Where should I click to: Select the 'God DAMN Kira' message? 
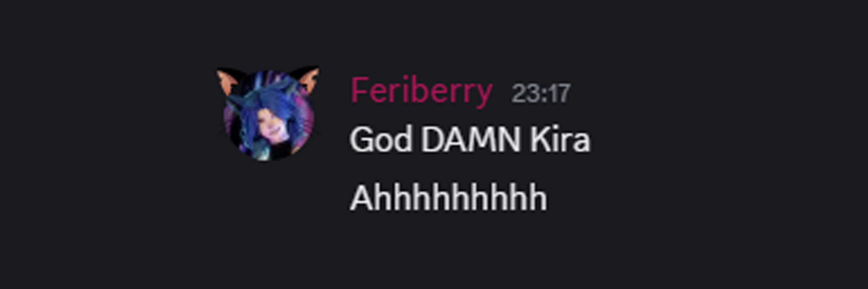[470, 139]
